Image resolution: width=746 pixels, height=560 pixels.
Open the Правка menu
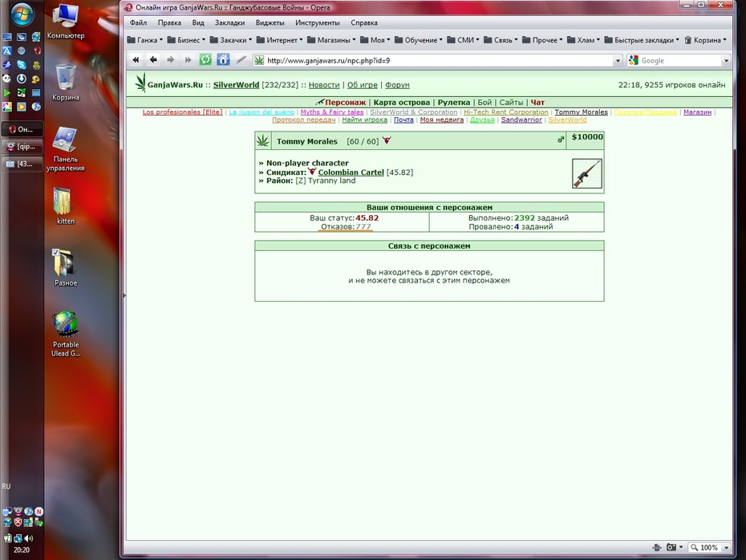pyautogui.click(x=169, y=22)
